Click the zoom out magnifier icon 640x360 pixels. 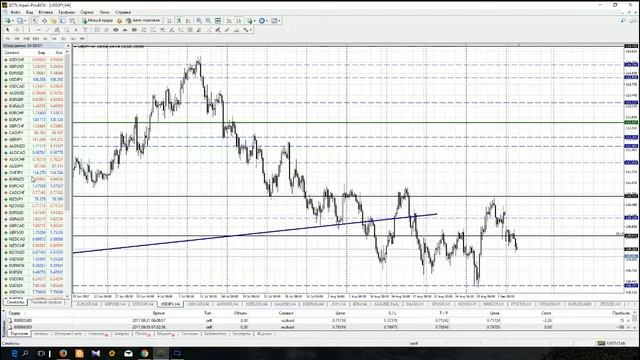(x=208, y=20)
